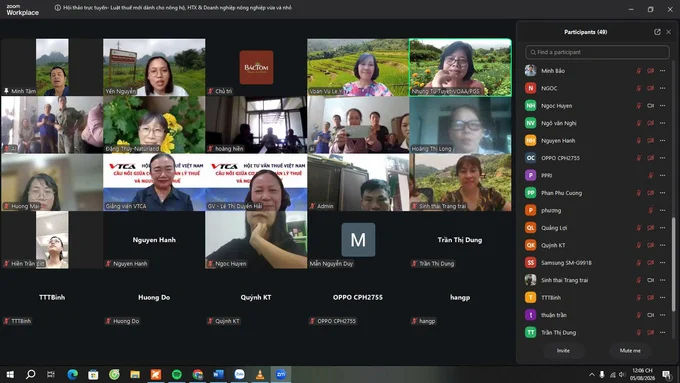Click Phan Phu Cuong's muted microphone icon
This screenshot has width=680, height=383.
[639, 193]
